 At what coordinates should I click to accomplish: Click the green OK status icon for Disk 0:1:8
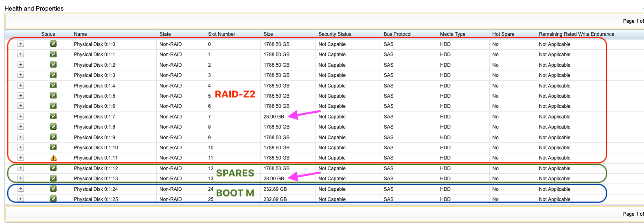pos(53,127)
